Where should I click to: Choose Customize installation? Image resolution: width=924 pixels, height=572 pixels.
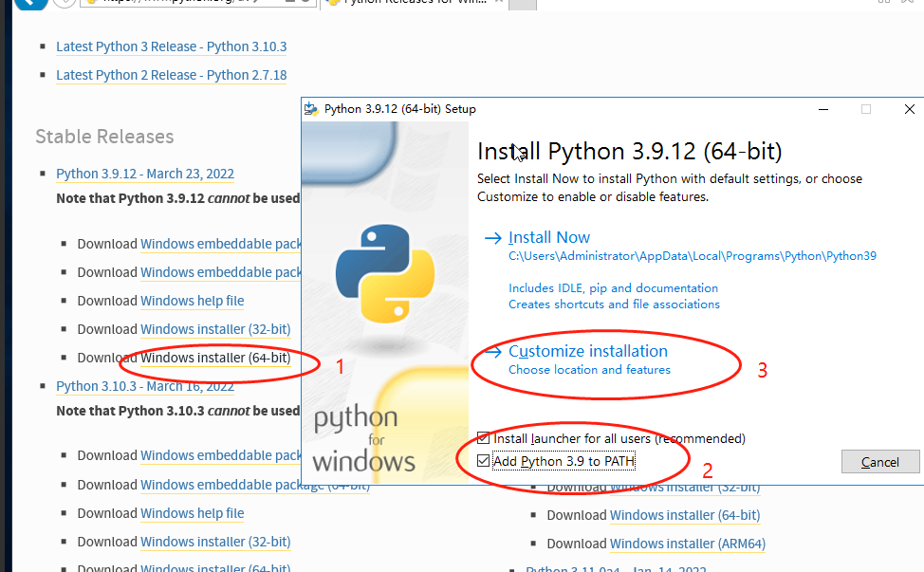pyautogui.click(x=586, y=350)
